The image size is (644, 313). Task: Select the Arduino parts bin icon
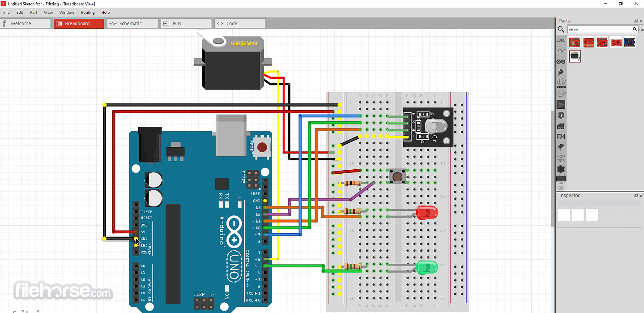[561, 61]
